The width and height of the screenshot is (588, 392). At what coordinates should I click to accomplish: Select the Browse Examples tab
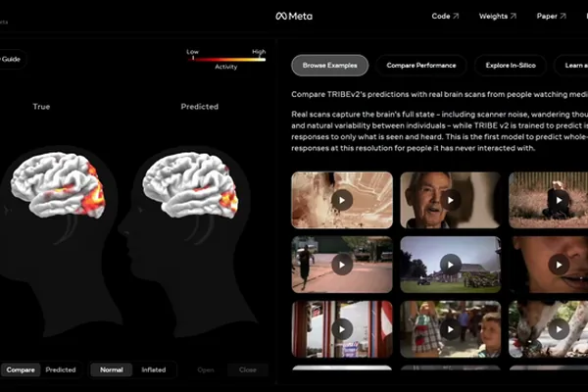[329, 66]
